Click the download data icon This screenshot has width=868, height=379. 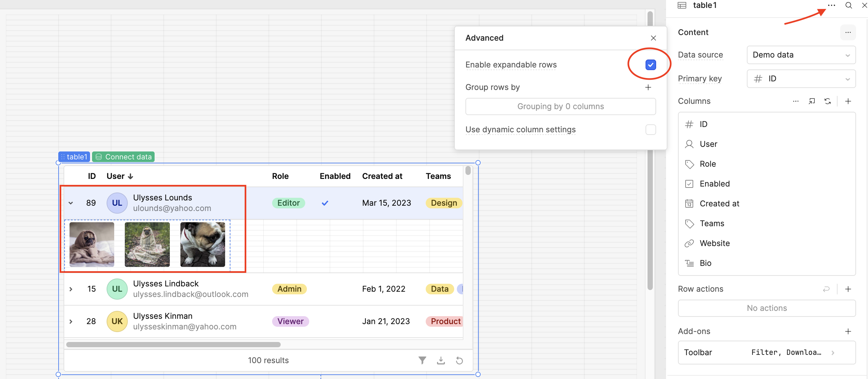point(441,360)
